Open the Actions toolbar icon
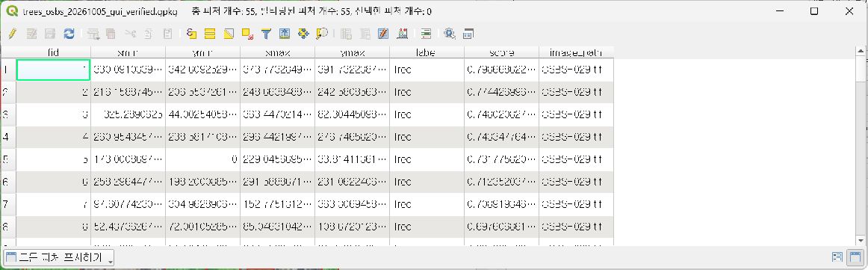Image resolution: width=868 pixels, height=270 pixels. [450, 34]
